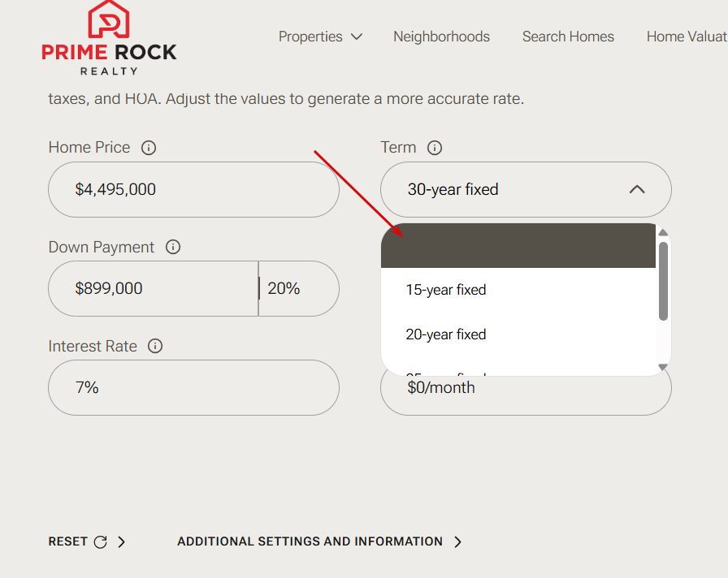Click the dropdown list scrollbar thumb
The height and width of the screenshot is (578, 728).
click(663, 281)
